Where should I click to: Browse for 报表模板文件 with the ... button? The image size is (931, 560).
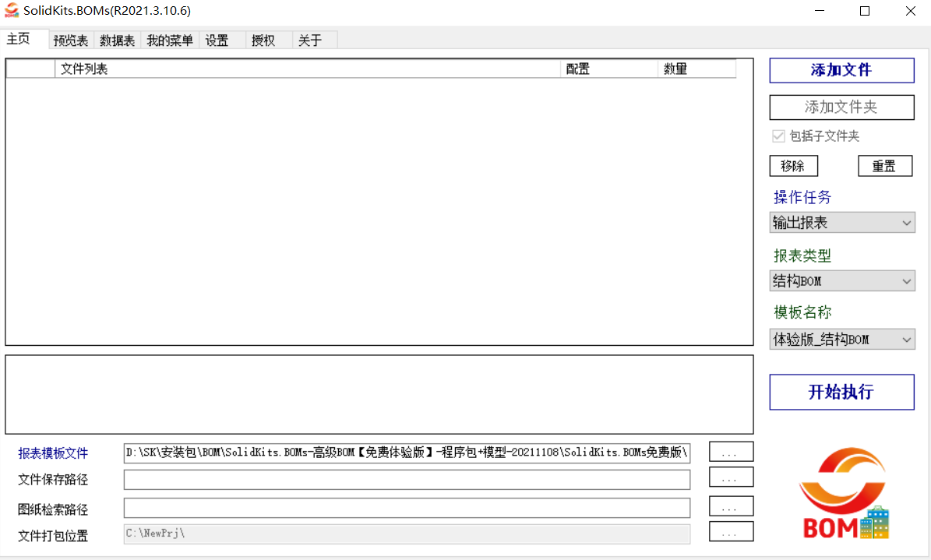[x=731, y=452]
